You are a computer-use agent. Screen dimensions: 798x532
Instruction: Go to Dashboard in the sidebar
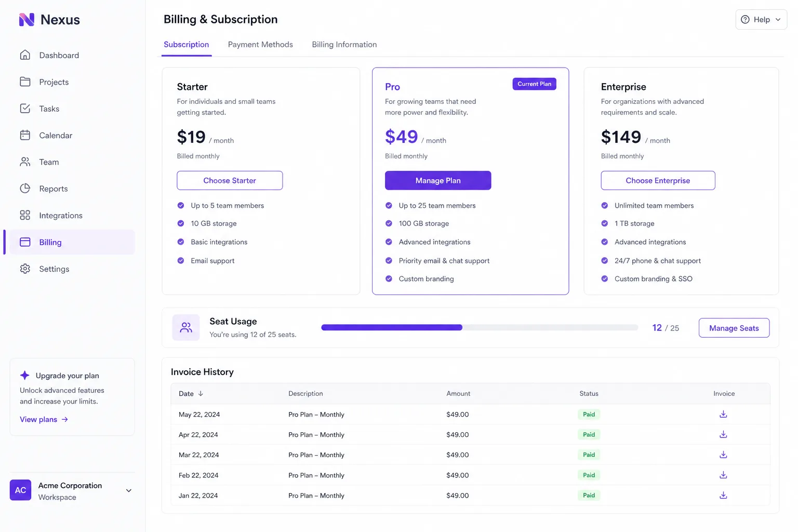(72, 55)
